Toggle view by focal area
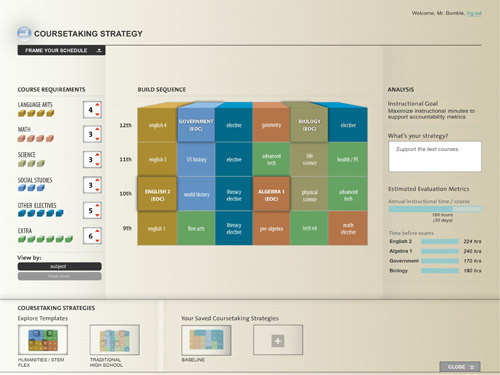Viewport: 500px width, 375px height. (60, 276)
